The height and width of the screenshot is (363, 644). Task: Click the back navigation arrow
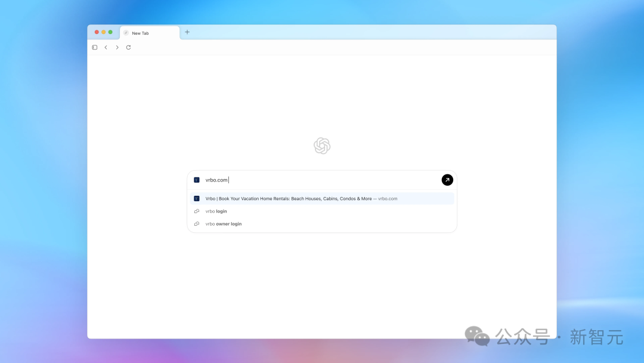coord(106,47)
